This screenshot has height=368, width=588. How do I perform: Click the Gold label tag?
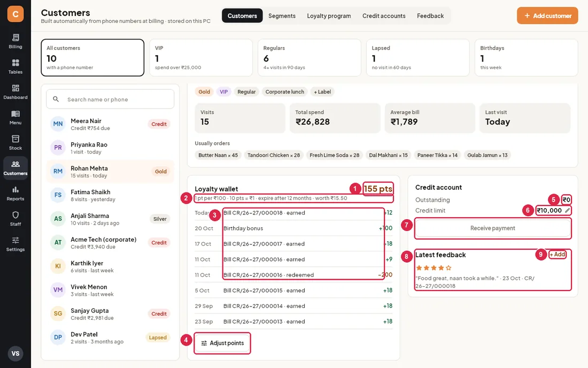[x=204, y=91]
